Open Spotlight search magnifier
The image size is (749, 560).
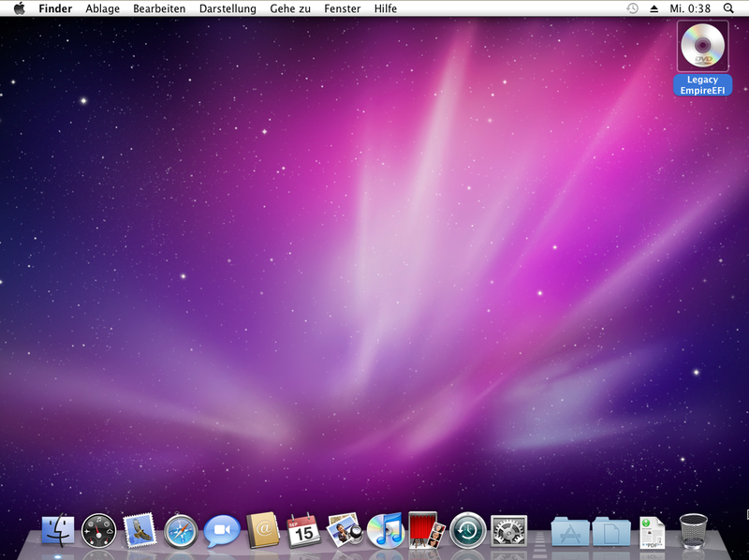pyautogui.click(x=728, y=8)
